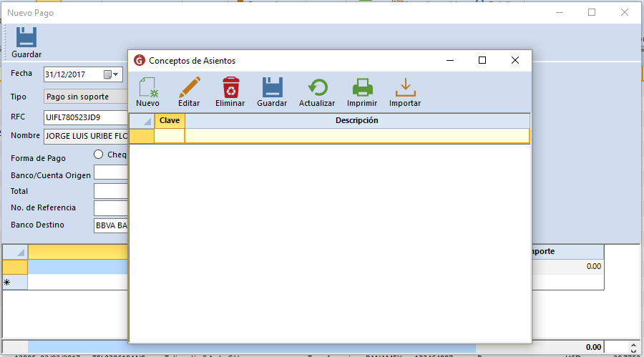Click the Nombre field showing JORGE LUIS URIBE

pos(86,136)
